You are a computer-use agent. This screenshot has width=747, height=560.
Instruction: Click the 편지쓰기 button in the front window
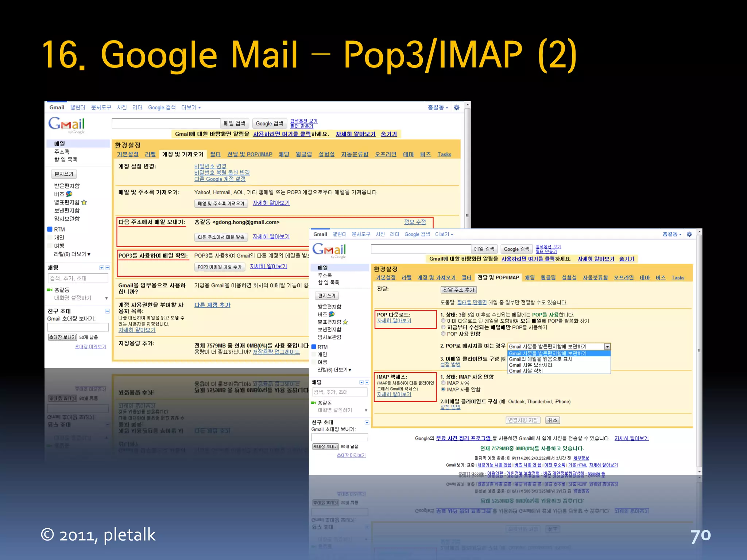[x=326, y=296]
